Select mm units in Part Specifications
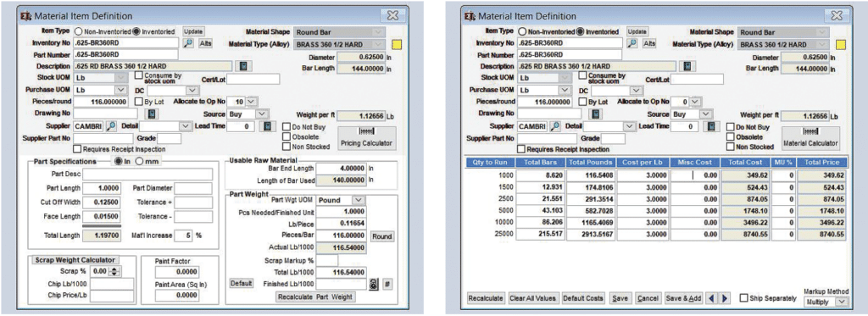 point(139,161)
